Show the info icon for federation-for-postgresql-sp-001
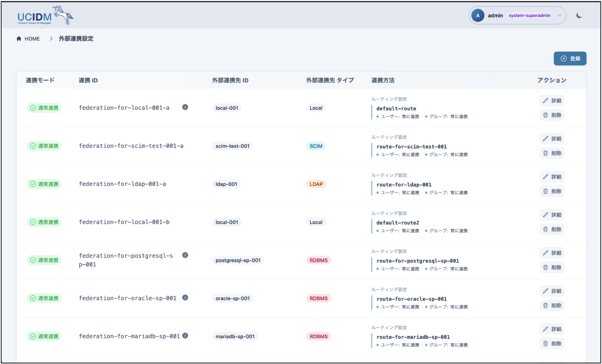The image size is (602, 364). (x=185, y=255)
